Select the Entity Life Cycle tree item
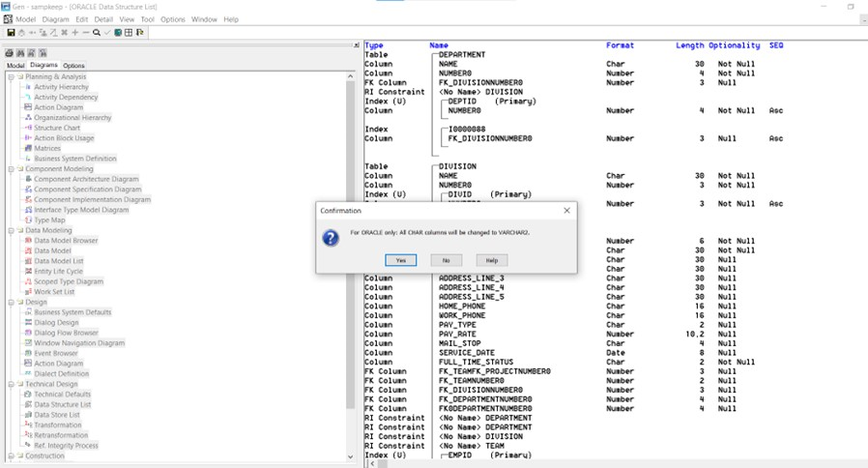 [58, 272]
